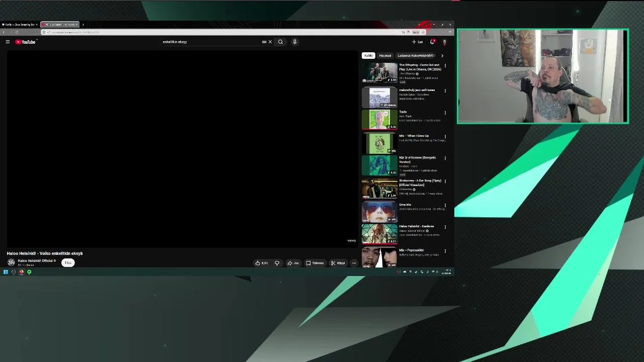Clear the search text with the X
644x362 pixels.
pos(270,42)
